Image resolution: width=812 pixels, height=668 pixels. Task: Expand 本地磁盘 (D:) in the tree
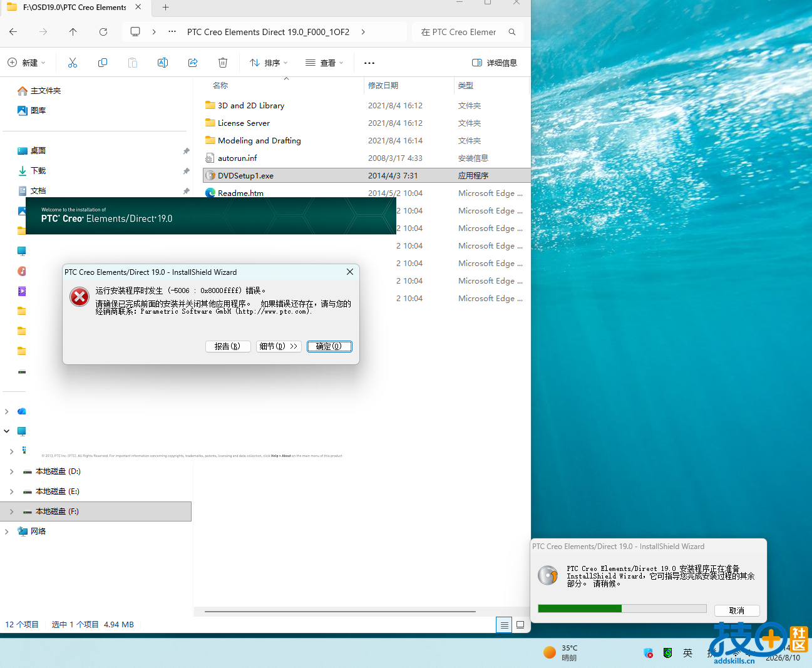click(x=12, y=471)
